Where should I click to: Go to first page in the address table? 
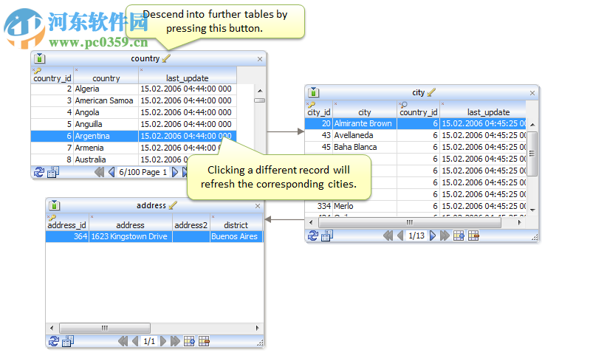tap(123, 341)
